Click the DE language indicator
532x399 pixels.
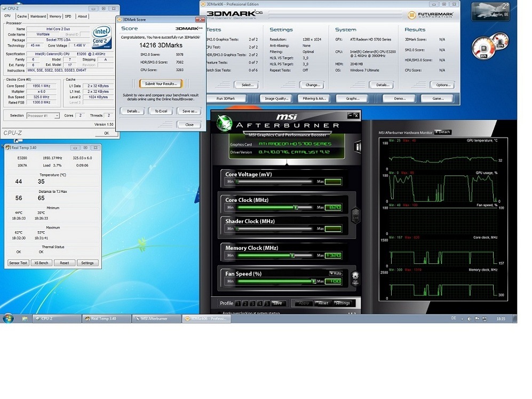(x=454, y=318)
